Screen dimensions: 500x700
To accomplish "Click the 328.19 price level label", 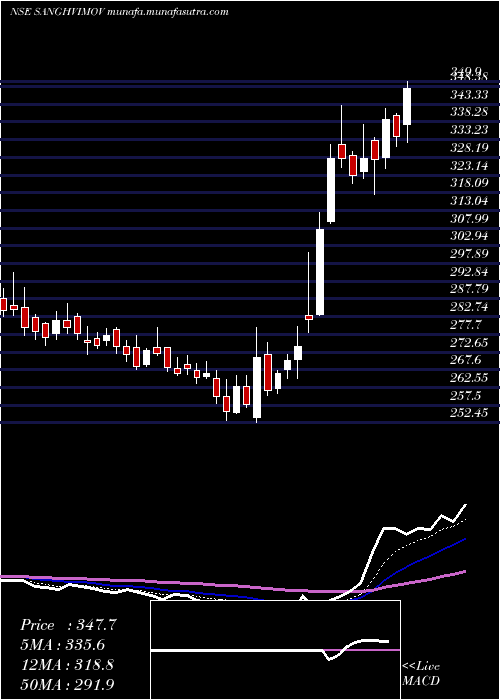I will (x=469, y=148).
